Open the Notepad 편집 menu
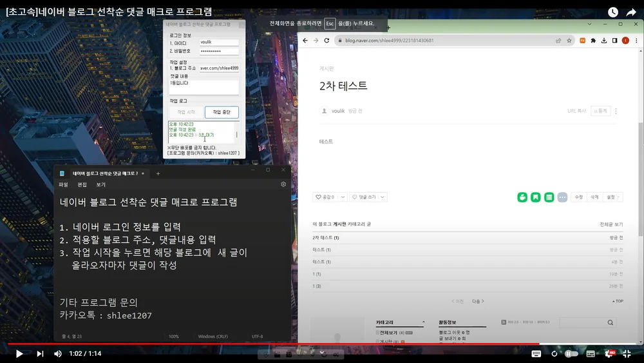 tap(82, 184)
